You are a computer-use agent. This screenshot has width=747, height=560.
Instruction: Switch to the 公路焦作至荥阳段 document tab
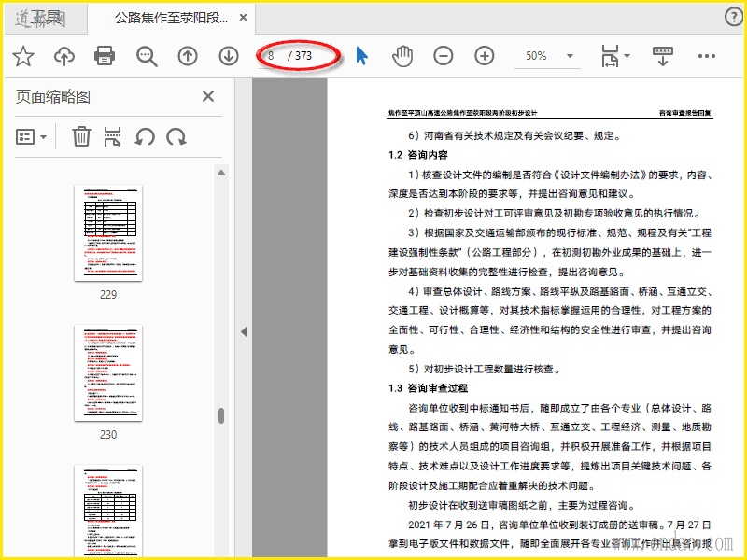coord(172,18)
